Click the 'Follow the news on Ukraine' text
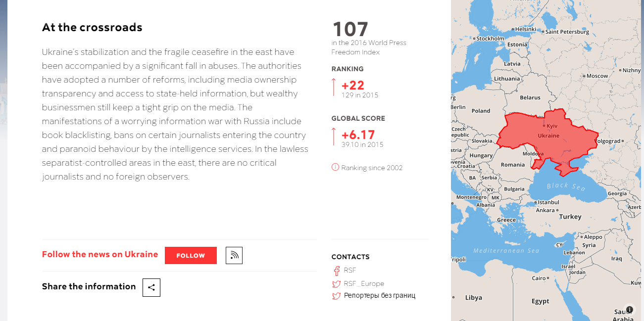 coord(100,255)
